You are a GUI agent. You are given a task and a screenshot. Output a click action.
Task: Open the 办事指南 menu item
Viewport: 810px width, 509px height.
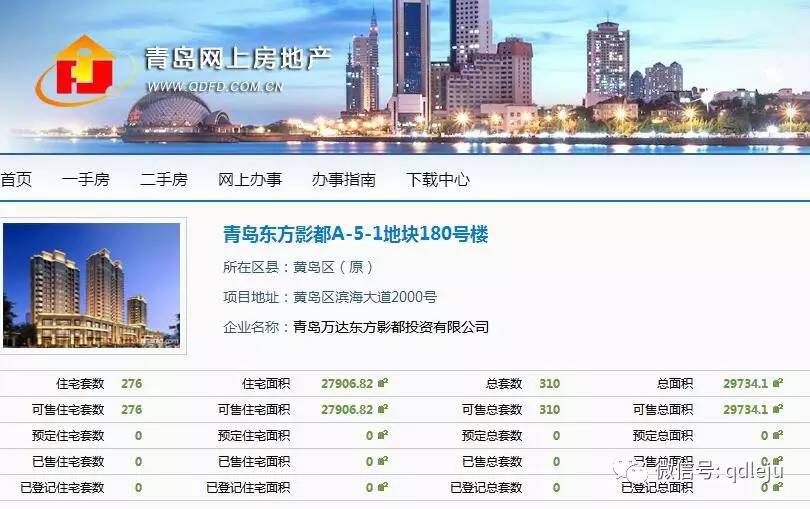[x=344, y=179]
